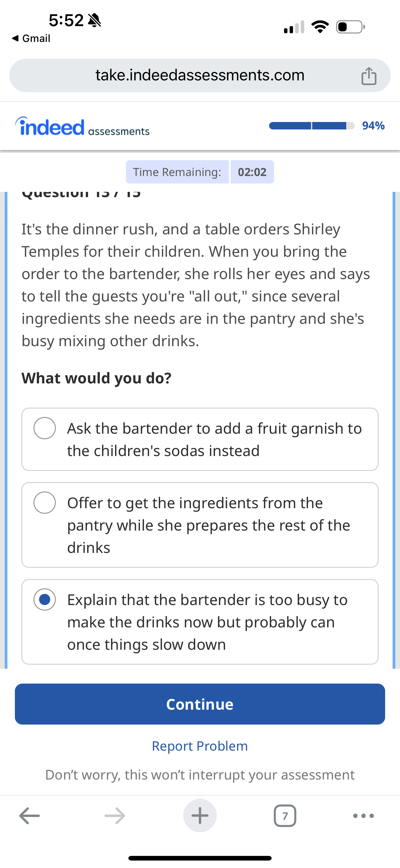400x868 pixels.
Task: Tap the share icon in address bar
Action: pyautogui.click(x=369, y=75)
